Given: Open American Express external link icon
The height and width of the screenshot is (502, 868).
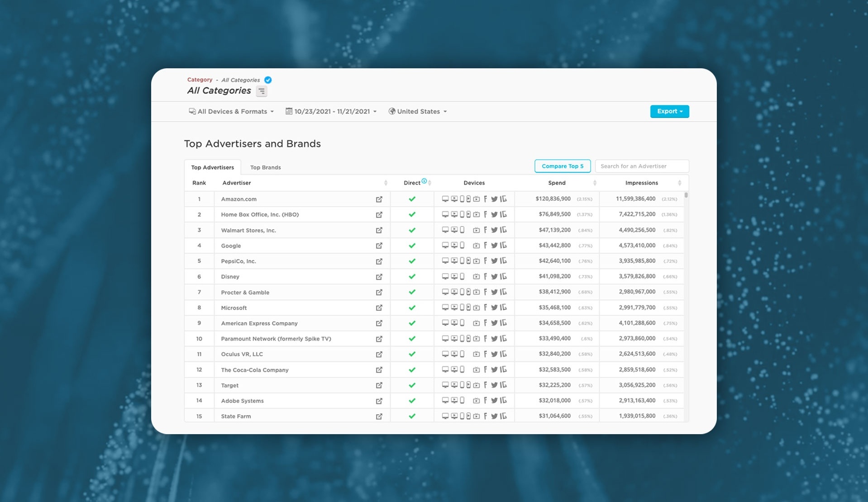Looking at the screenshot, I should [379, 323].
